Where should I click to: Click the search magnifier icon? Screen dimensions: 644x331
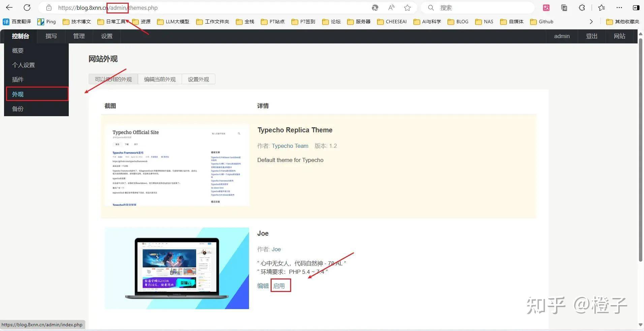click(431, 7)
